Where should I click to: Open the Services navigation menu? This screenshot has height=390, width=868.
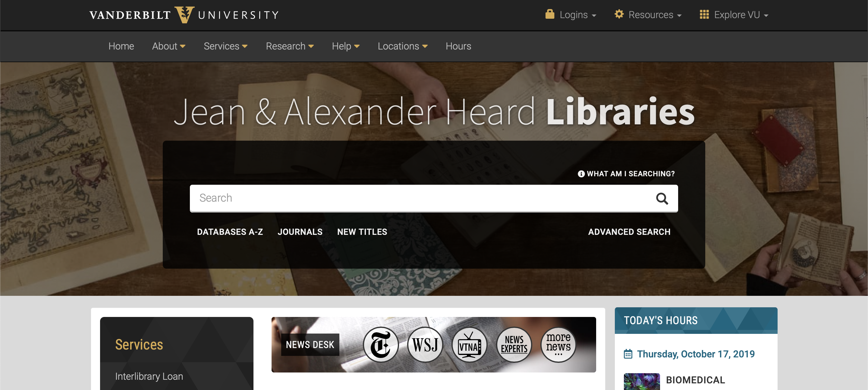(225, 46)
